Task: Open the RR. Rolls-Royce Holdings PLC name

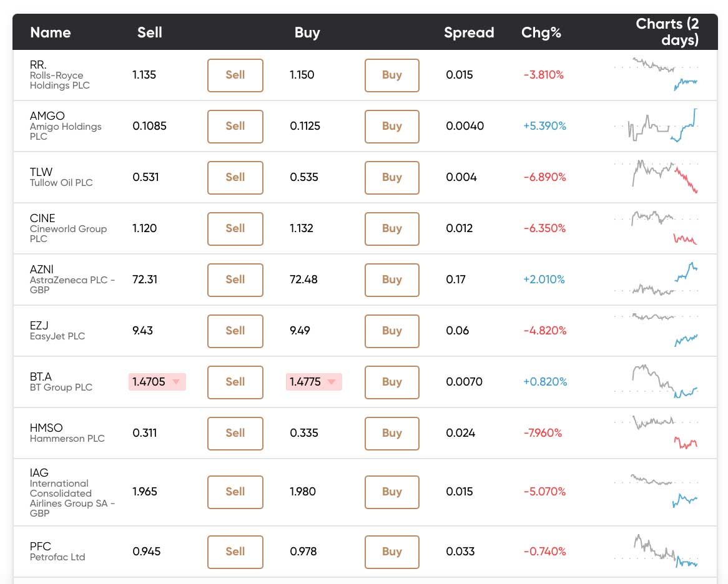Action: (x=60, y=75)
